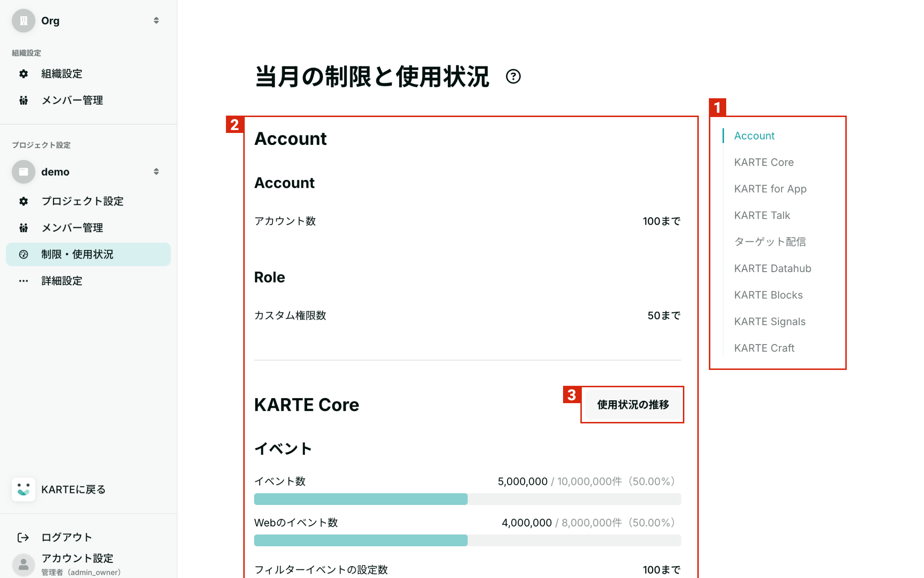Image resolution: width=924 pixels, height=578 pixels.
Task: Jump to KARTE for App section
Action: tap(770, 189)
